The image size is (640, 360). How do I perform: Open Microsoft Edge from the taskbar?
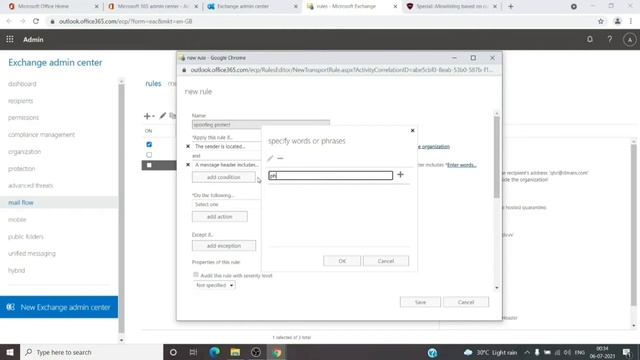point(214,352)
